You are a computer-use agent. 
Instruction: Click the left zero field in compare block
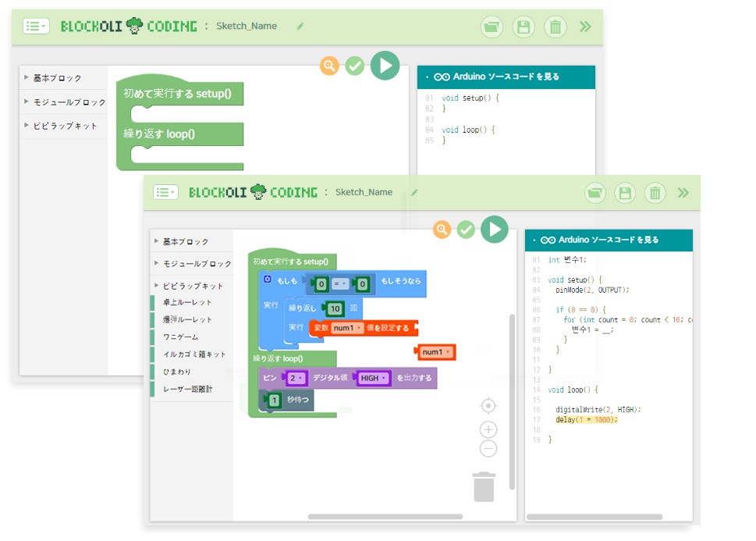coord(321,284)
